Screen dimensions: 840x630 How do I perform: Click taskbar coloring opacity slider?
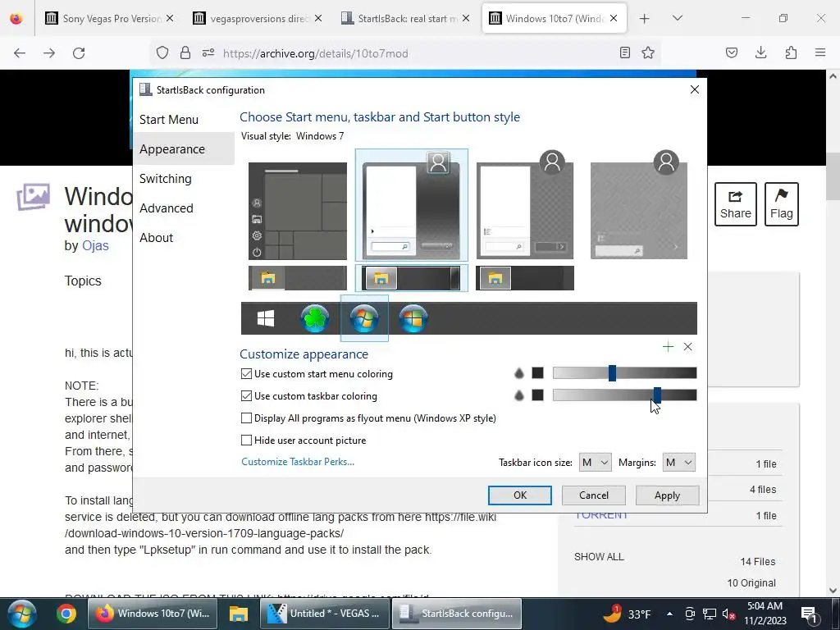point(624,395)
